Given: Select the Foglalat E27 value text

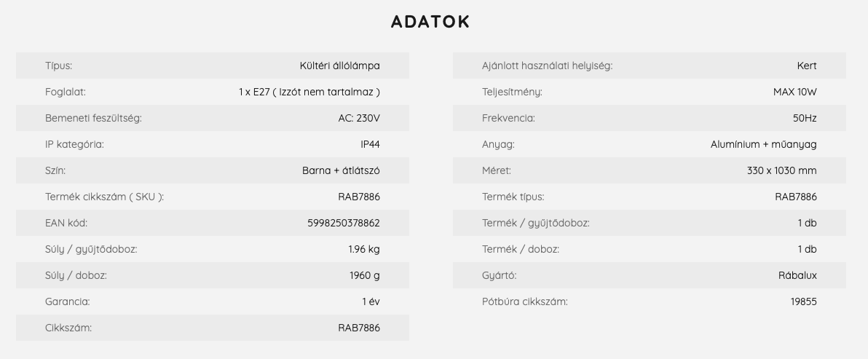Looking at the screenshot, I should click(x=309, y=92).
